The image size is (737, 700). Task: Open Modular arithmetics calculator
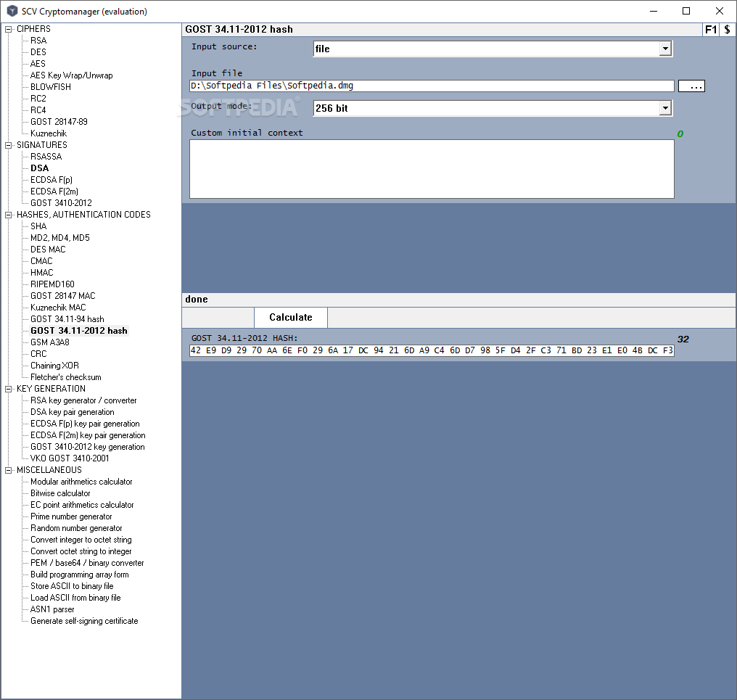point(81,482)
